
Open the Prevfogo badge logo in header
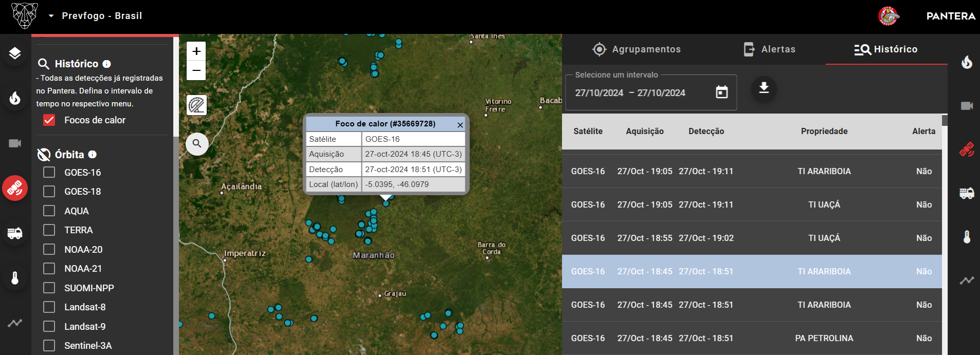(x=888, y=16)
